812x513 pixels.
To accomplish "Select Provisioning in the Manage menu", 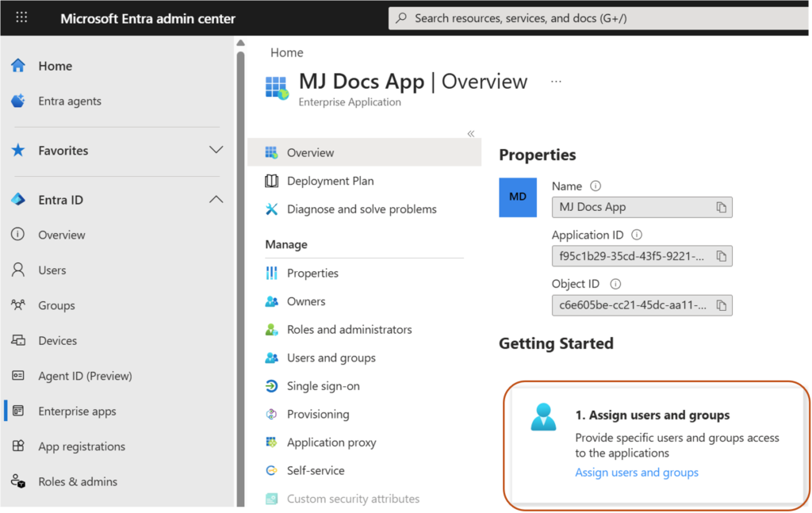I will click(x=317, y=414).
